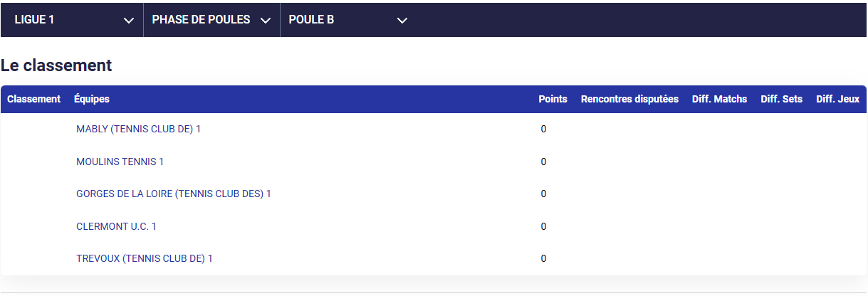Click the Points column header
The width and height of the screenshot is (868, 296).
coord(553,99)
